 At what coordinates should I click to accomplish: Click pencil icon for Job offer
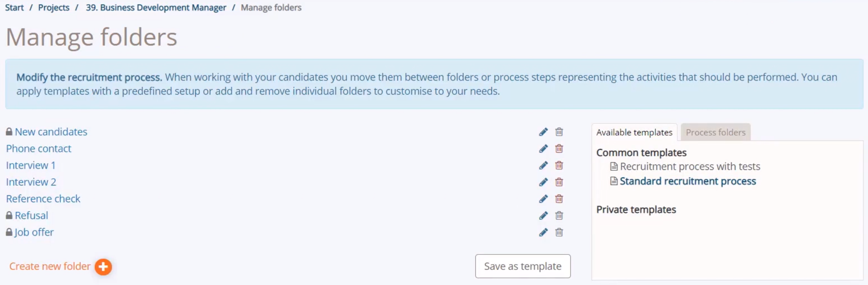pos(543,232)
